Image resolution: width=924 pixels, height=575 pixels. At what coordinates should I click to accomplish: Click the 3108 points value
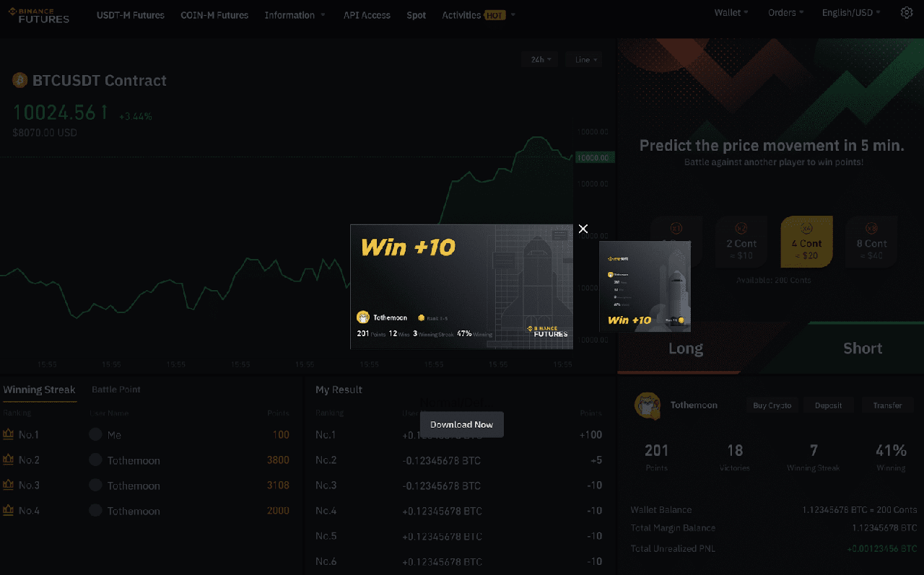(278, 485)
